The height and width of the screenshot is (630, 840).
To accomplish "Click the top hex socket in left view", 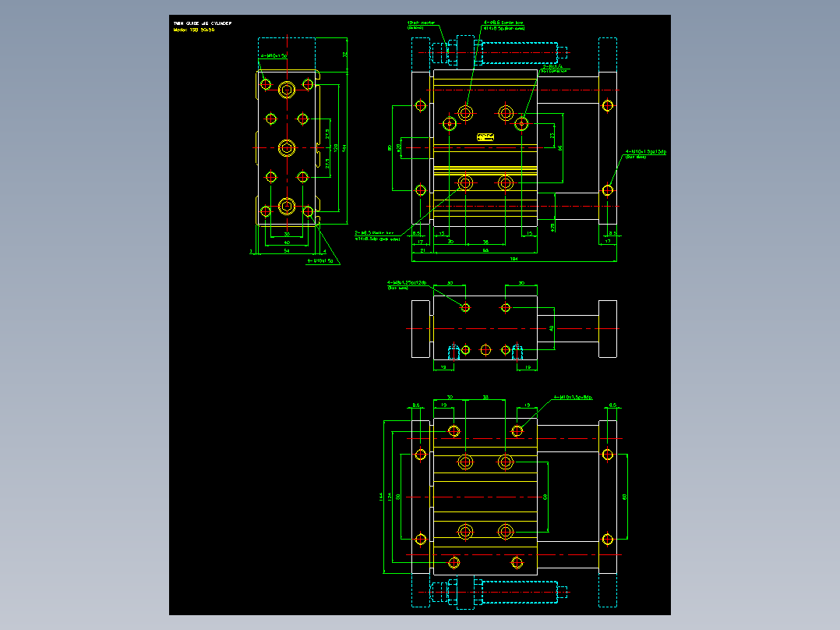I will pos(287,90).
